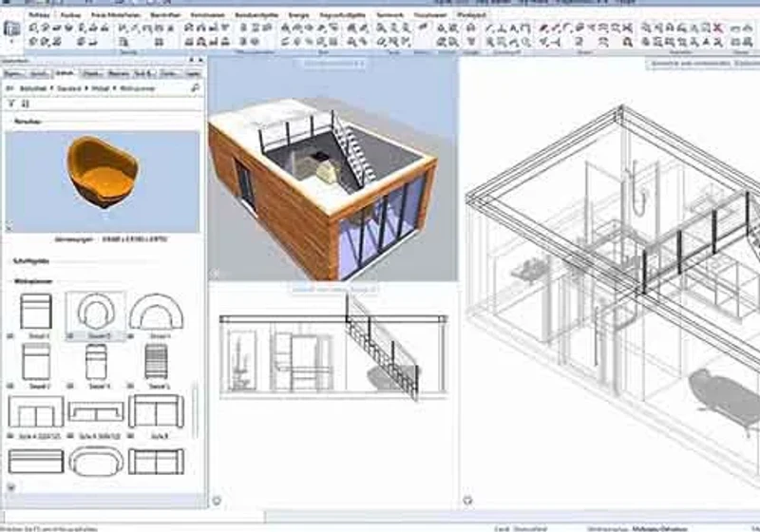Click Standard in the library breadcrumb path
Screen dimensions: 760x532
click(x=68, y=88)
